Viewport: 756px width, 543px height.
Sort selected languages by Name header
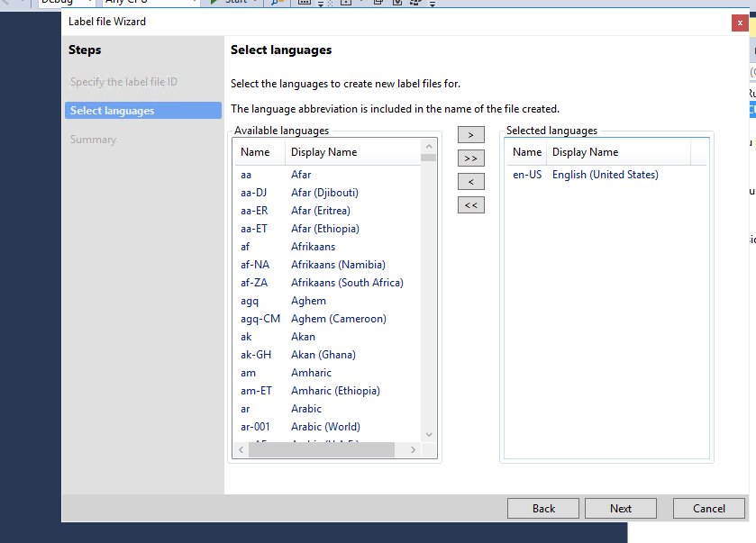click(x=527, y=152)
